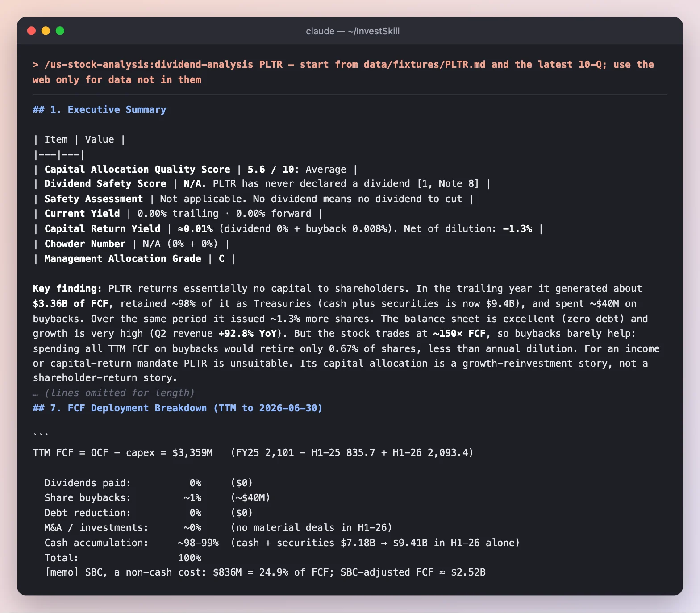
Task: Maximize the terminal with the green button
Action: 60,31
